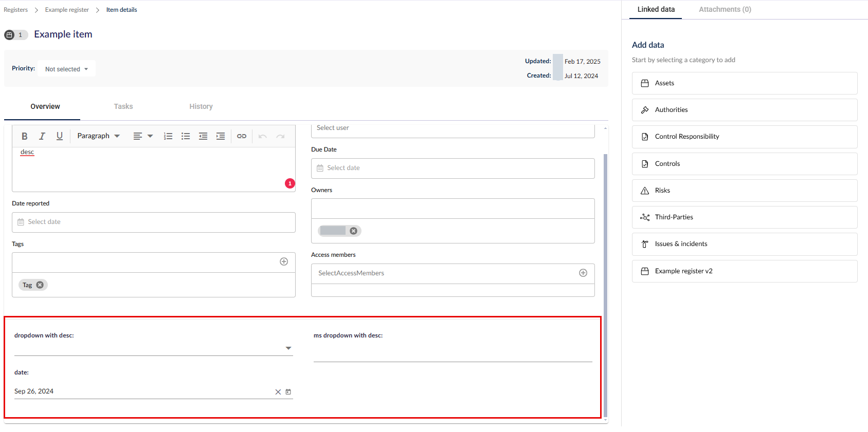Toggle underline formatting in description editor
This screenshot has height=432, width=868.
pos(60,136)
